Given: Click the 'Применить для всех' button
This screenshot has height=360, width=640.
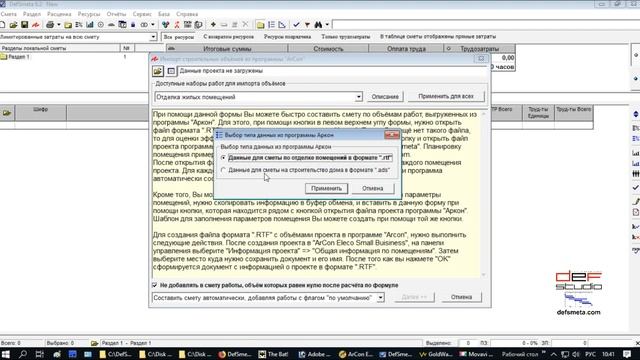Looking at the screenshot, I should pos(446,97).
